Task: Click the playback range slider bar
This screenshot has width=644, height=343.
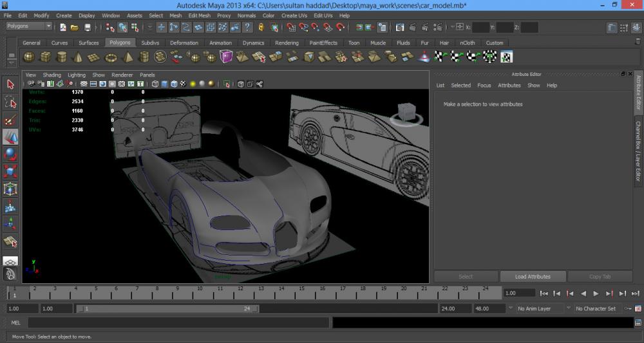Action: [x=167, y=309]
